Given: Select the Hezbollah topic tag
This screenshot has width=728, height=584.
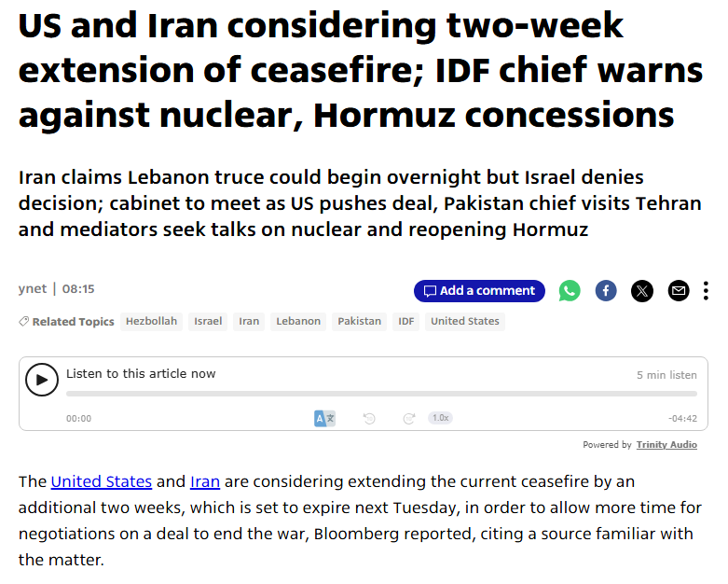Looking at the screenshot, I should click(151, 321).
